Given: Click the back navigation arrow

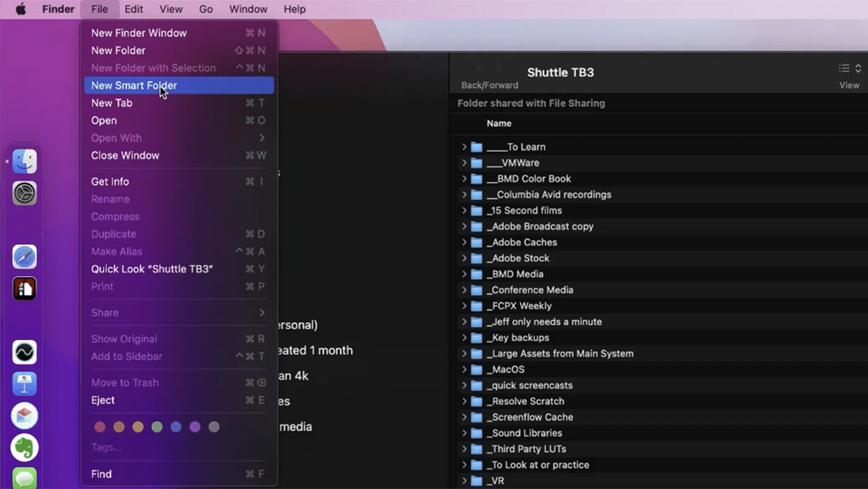Looking at the screenshot, I should tap(480, 68).
